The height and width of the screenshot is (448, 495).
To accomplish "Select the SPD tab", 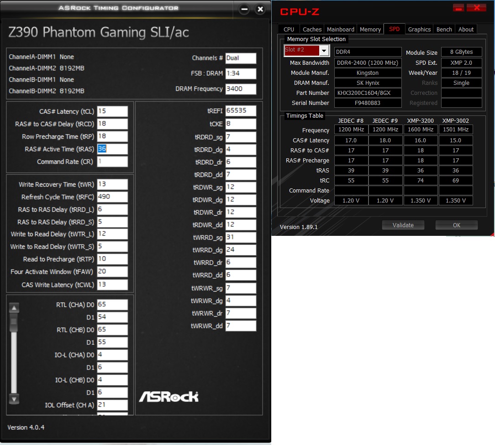I will coord(394,29).
